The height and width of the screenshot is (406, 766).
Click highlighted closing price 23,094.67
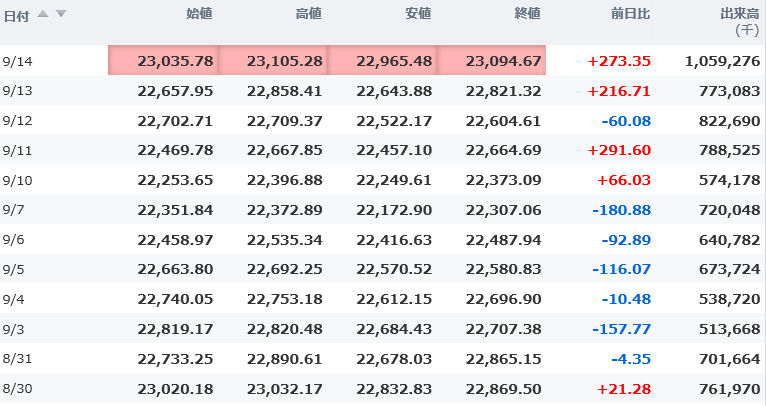pos(503,61)
